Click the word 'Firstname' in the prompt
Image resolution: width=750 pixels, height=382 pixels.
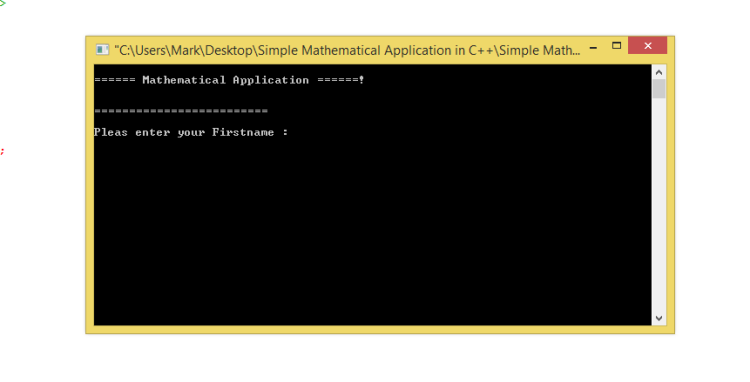point(243,132)
